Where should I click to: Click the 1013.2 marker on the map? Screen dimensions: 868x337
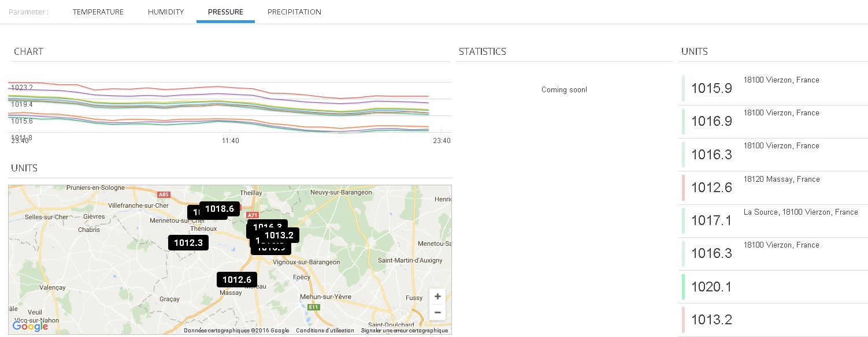click(x=279, y=235)
